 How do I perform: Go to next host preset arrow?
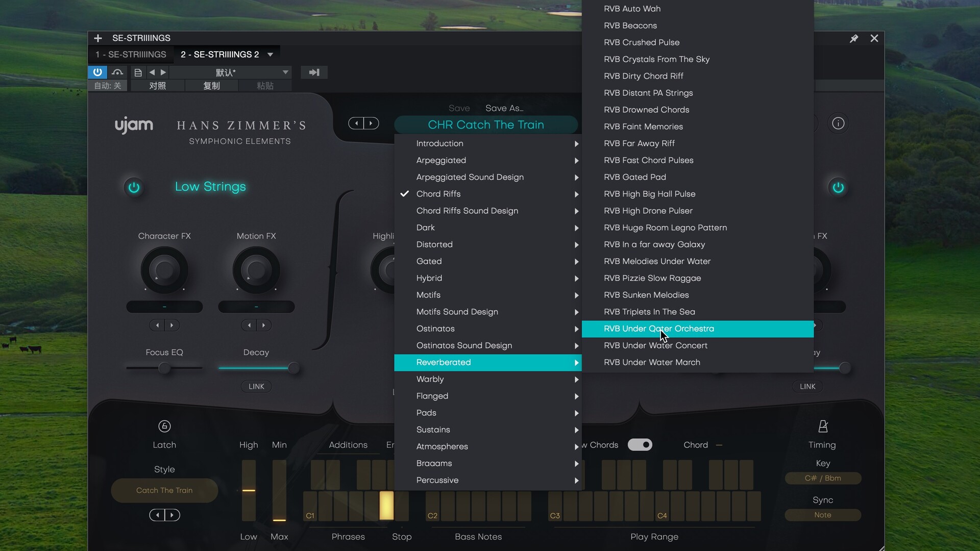[163, 72]
